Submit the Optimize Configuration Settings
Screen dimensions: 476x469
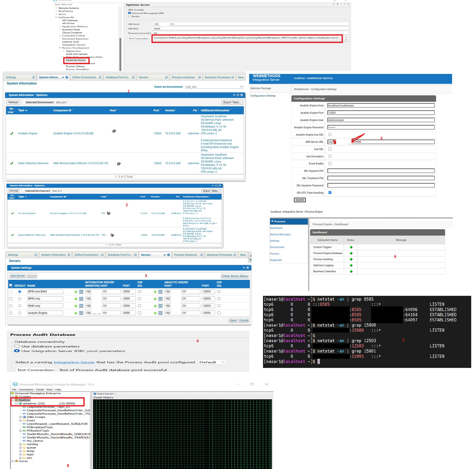click(x=300, y=200)
